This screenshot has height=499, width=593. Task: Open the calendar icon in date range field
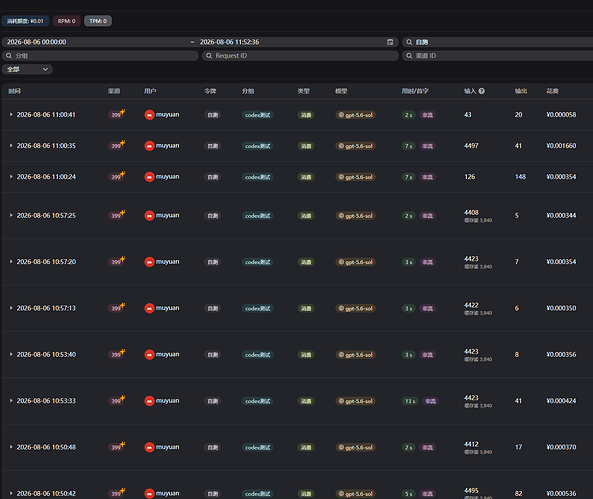tap(390, 42)
